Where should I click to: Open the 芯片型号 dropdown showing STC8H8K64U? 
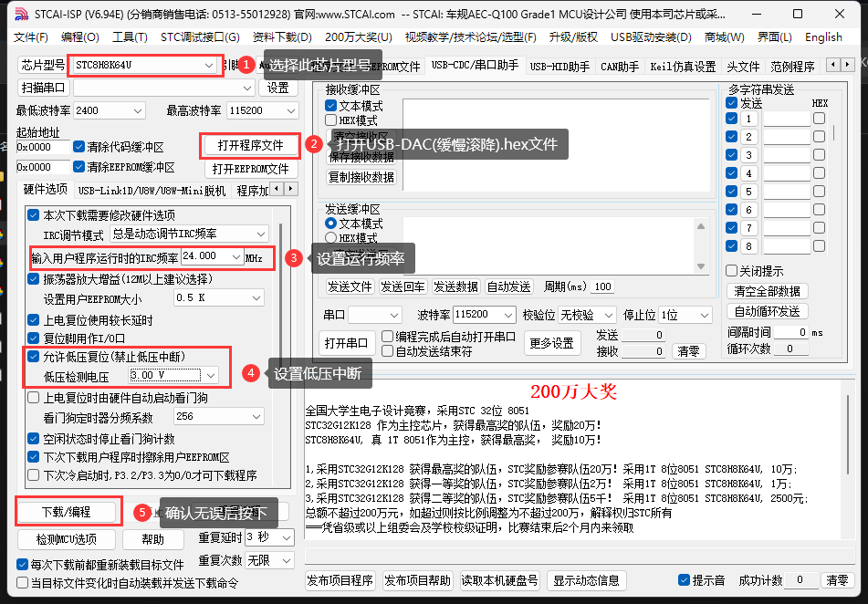[145, 65]
